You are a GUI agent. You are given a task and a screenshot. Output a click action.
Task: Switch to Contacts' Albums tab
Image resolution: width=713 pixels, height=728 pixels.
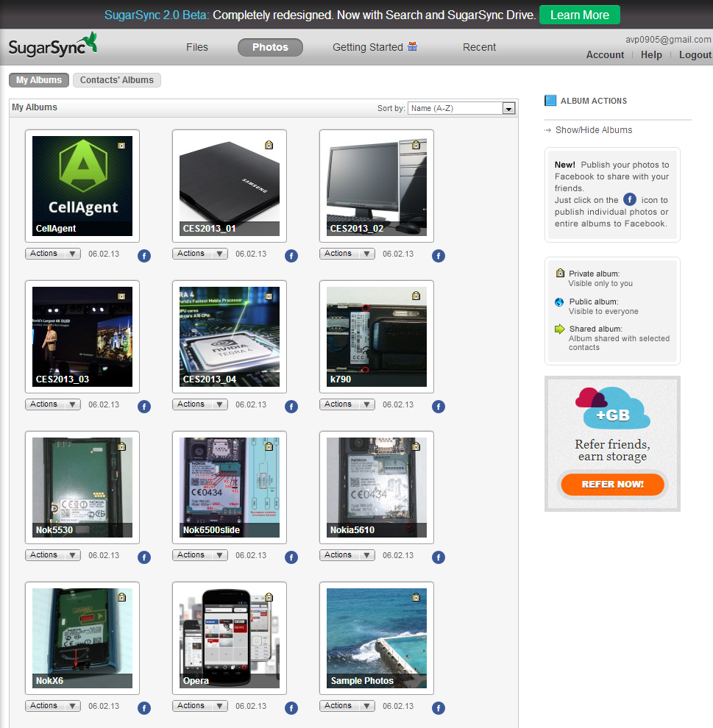[116, 80]
